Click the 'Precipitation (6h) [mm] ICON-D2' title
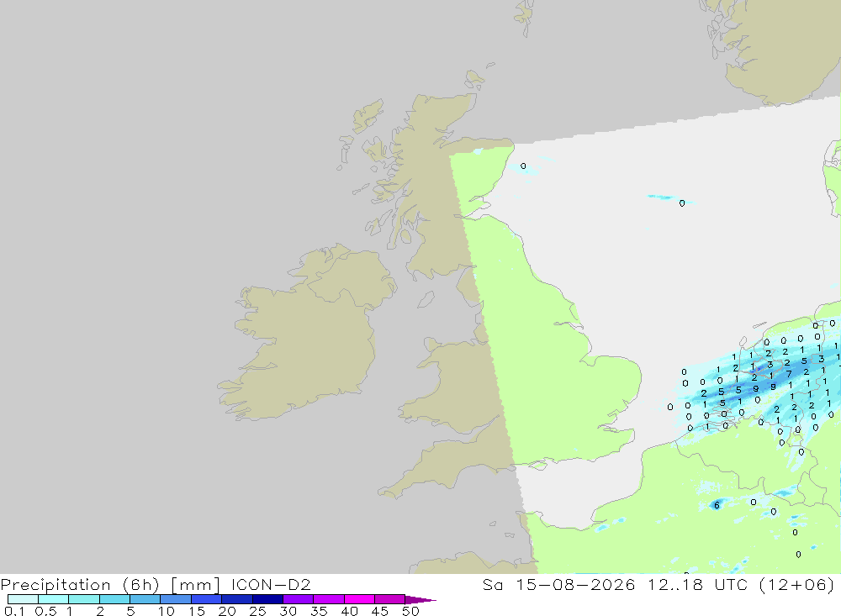 [156, 584]
